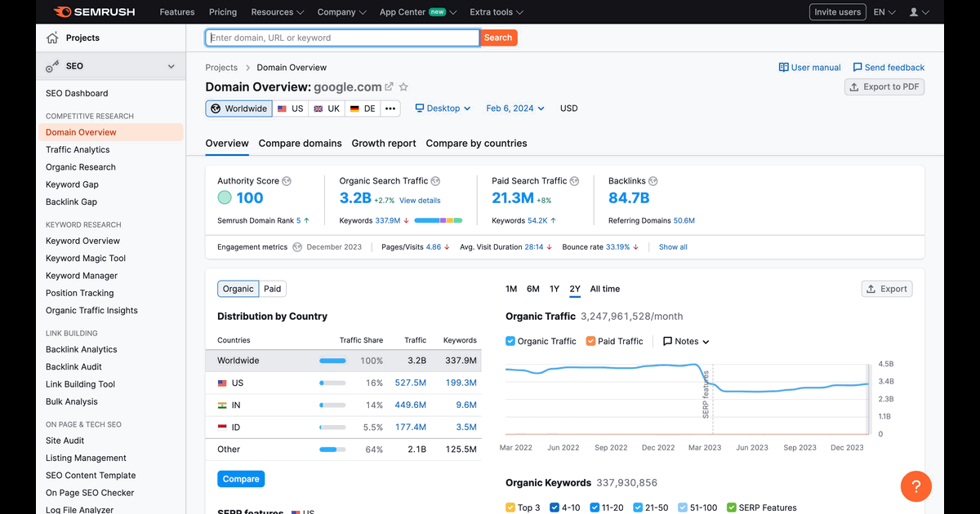Image resolution: width=980 pixels, height=514 pixels.
Task: Favorite the domain with the star icon
Action: coord(403,87)
